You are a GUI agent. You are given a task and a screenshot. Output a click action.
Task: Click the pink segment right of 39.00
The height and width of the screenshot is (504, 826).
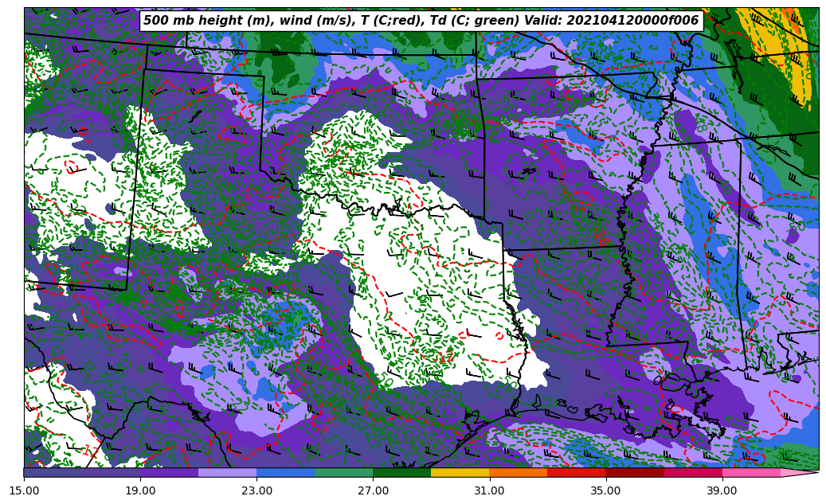tap(751, 472)
